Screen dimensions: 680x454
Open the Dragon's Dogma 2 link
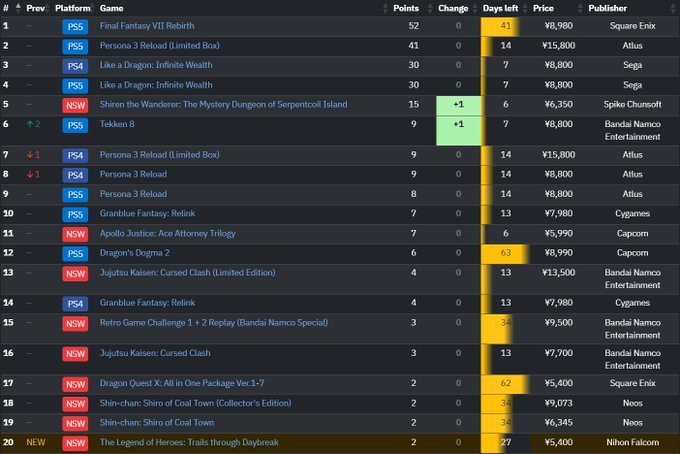pyautogui.click(x=134, y=253)
